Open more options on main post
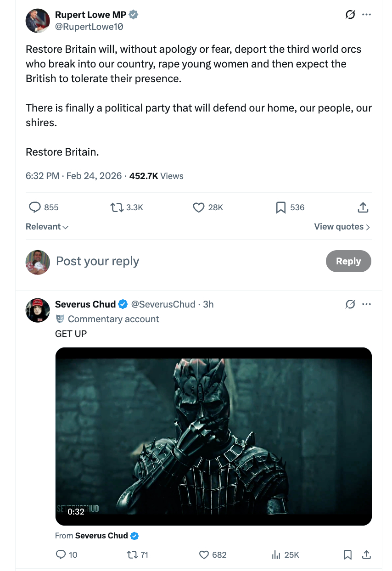392x571 pixels. coord(366,15)
